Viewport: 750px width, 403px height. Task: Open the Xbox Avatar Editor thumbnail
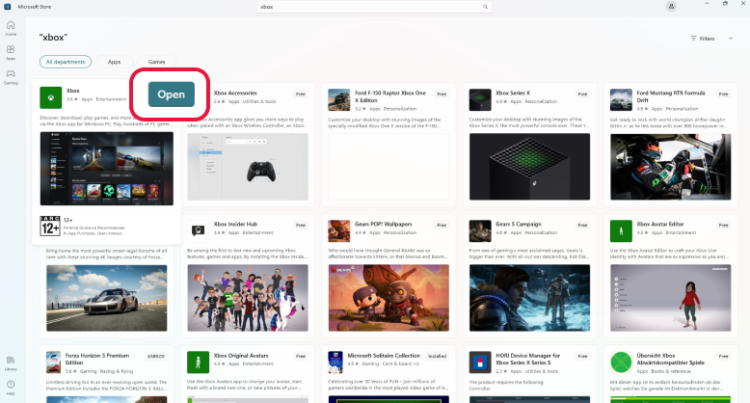click(x=671, y=298)
